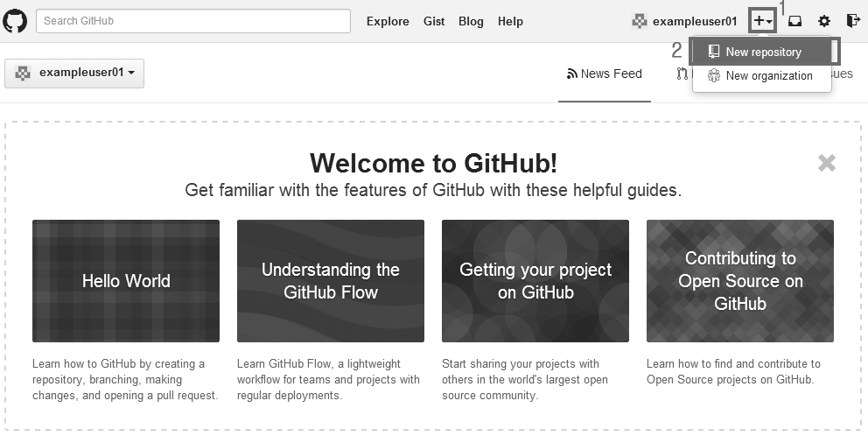
Task: Click exampleuser01 avatar in top bar
Action: coord(640,21)
